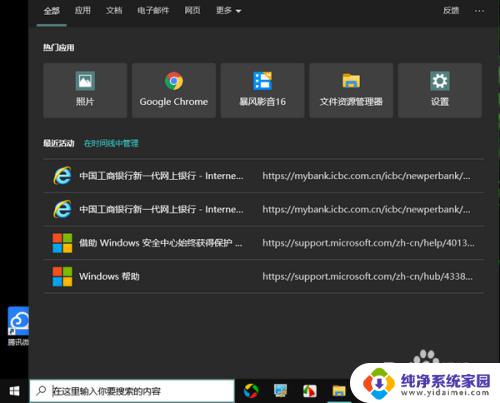
Task: Expand the 更多 (More) dropdown
Action: (x=229, y=11)
